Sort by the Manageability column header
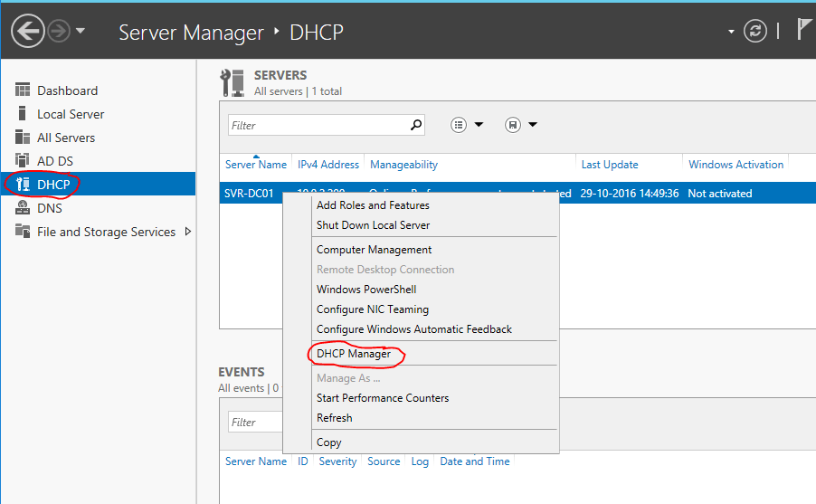The image size is (816, 504). coord(403,165)
